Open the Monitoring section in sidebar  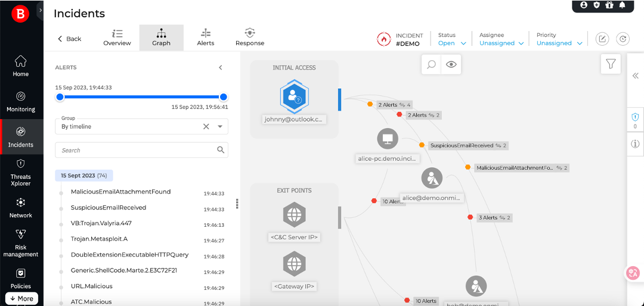tap(21, 101)
